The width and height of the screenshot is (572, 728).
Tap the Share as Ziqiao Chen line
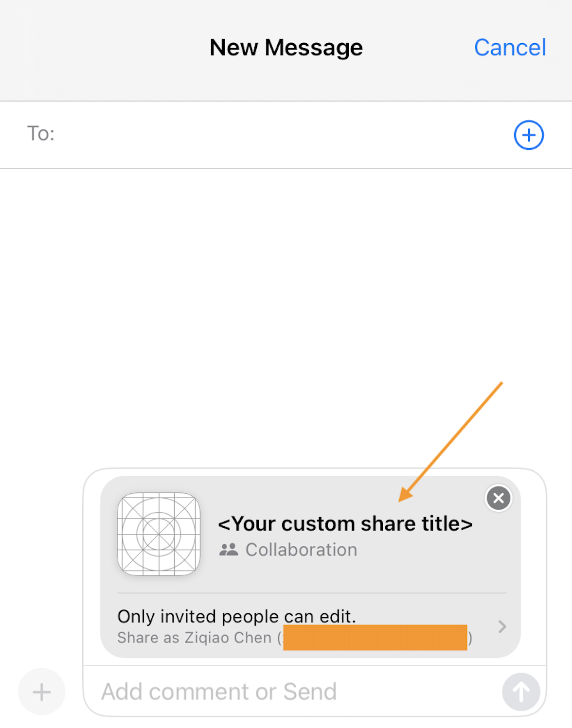294,637
